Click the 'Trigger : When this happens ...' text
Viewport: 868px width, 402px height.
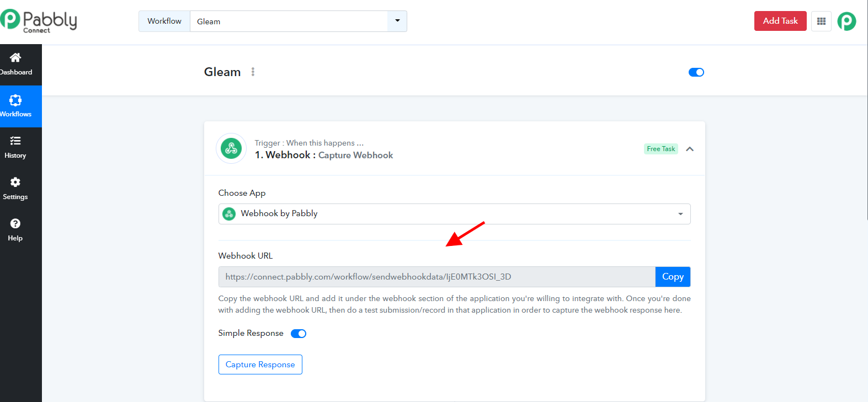309,143
